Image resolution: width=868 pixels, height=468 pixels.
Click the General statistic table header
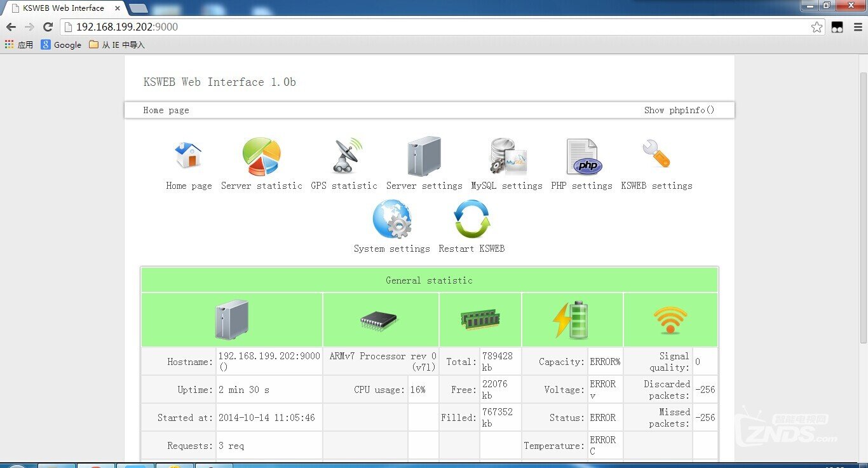(x=430, y=280)
